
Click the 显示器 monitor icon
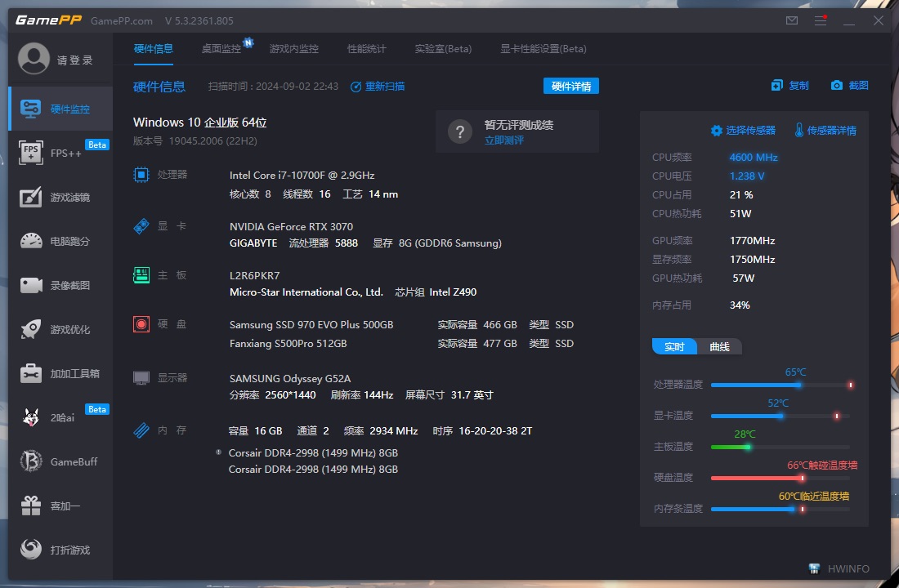pos(141,377)
